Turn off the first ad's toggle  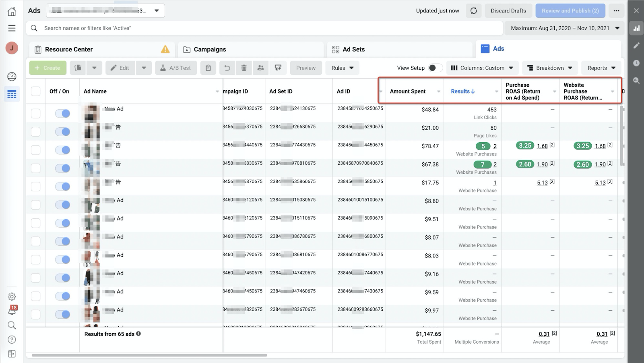(x=63, y=114)
